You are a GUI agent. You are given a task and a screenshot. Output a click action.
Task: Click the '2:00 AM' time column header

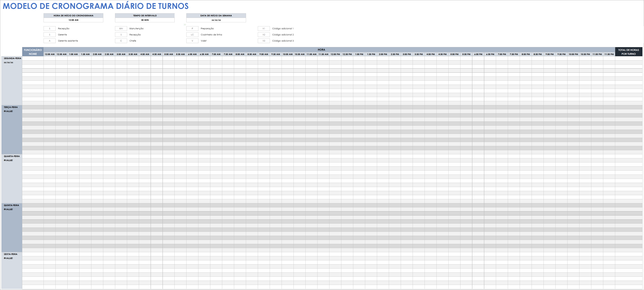(x=97, y=54)
